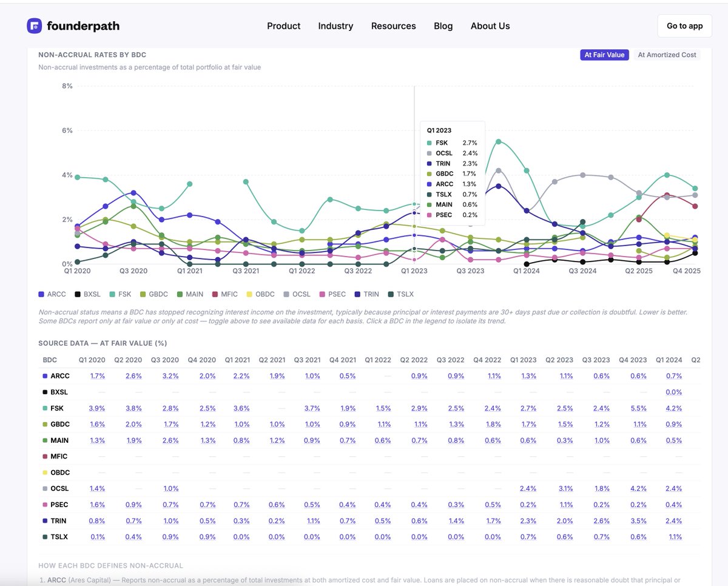Open the Product menu
Image resolution: width=728 pixels, height=586 pixels.
click(x=283, y=26)
